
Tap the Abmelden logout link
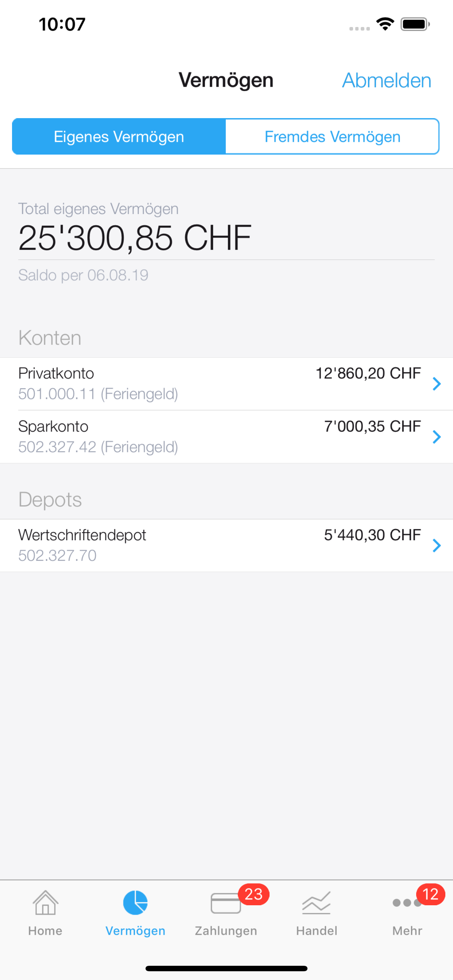tap(386, 81)
